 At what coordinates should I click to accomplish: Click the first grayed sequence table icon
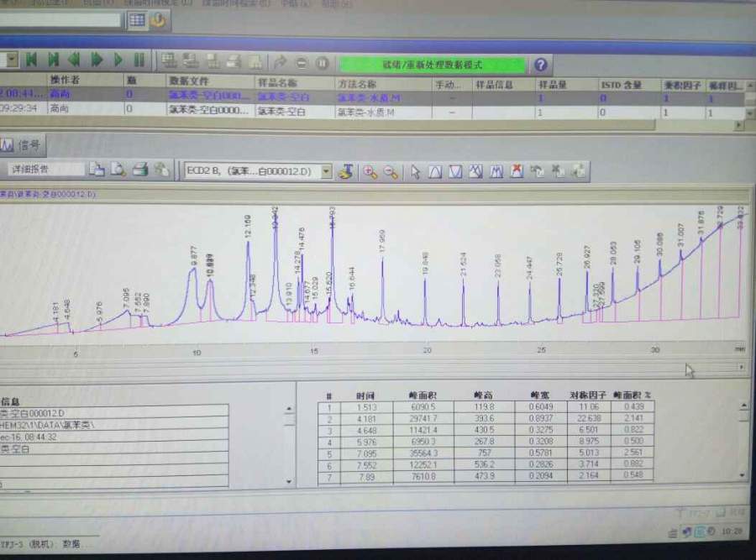(169, 60)
